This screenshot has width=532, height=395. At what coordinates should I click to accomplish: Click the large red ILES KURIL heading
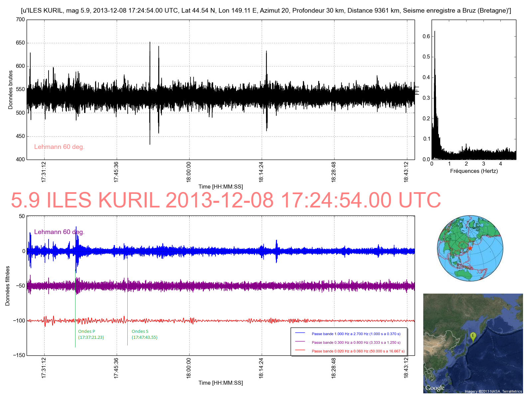coord(226,200)
